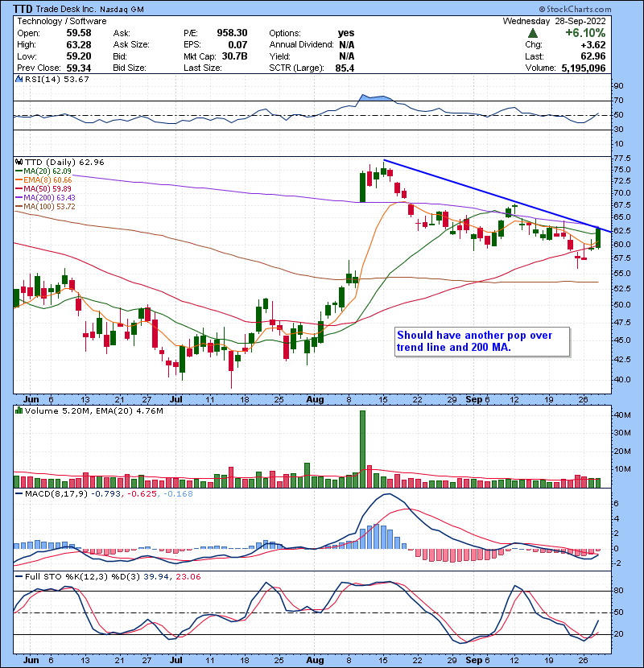
Task: Click the 80 level on stochastic axis
Action: [618, 591]
